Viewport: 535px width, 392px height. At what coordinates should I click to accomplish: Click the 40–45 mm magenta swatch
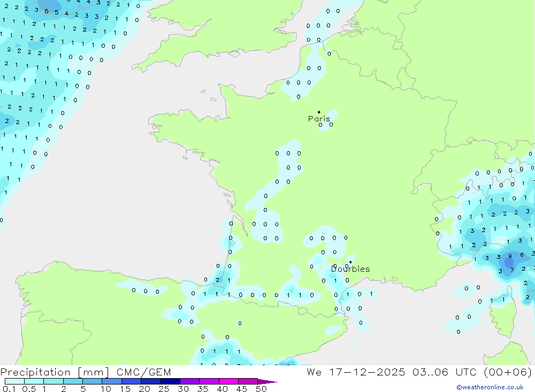click(228, 381)
